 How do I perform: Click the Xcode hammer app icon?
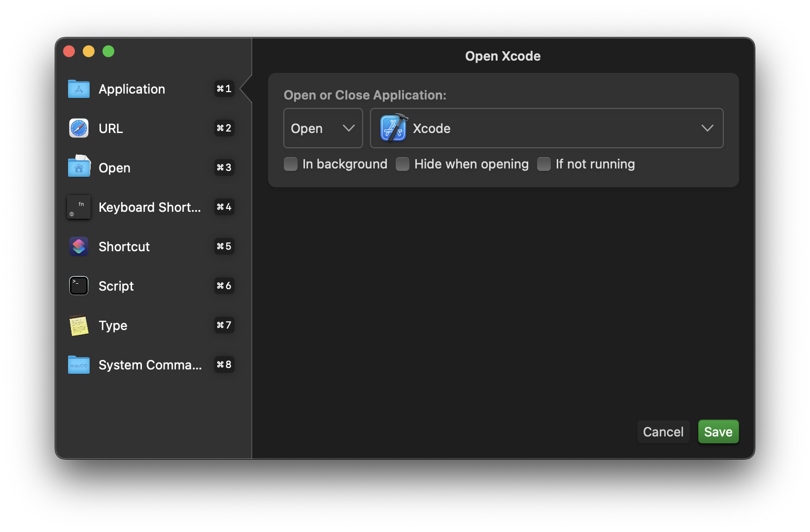(x=394, y=128)
